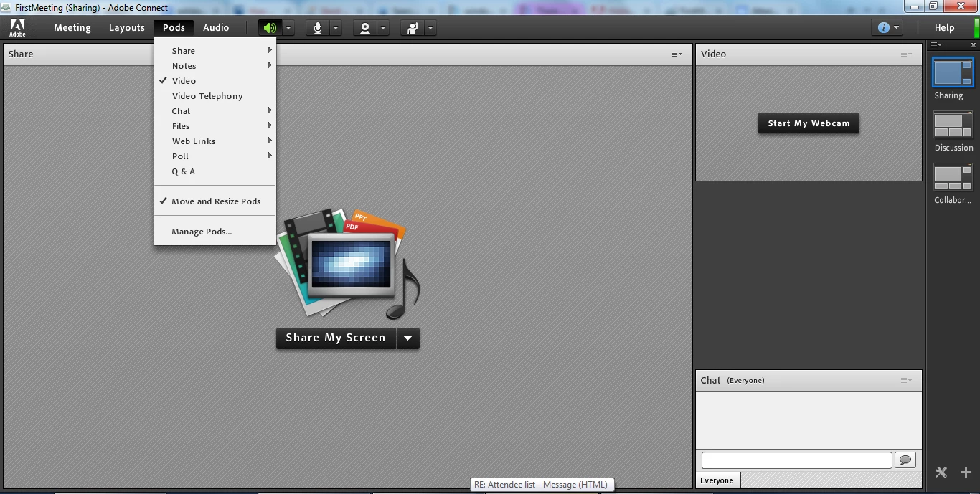Click the Adobe logo icon
This screenshot has width=980, height=494.
coord(17,28)
